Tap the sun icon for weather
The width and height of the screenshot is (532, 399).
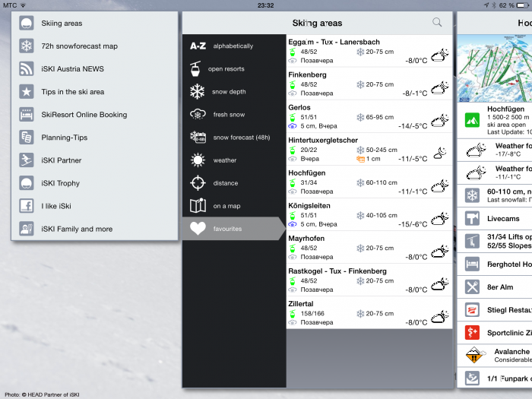tap(198, 160)
